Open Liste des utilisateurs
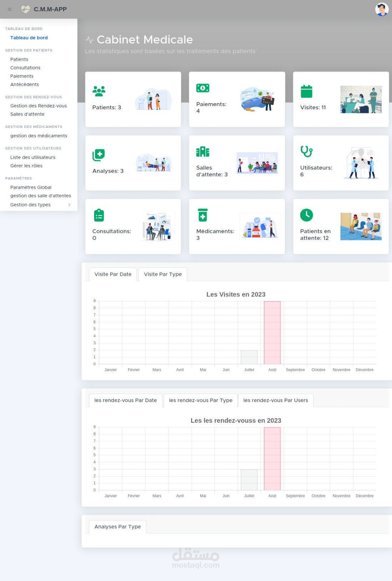392x581 pixels. pyautogui.click(x=33, y=157)
